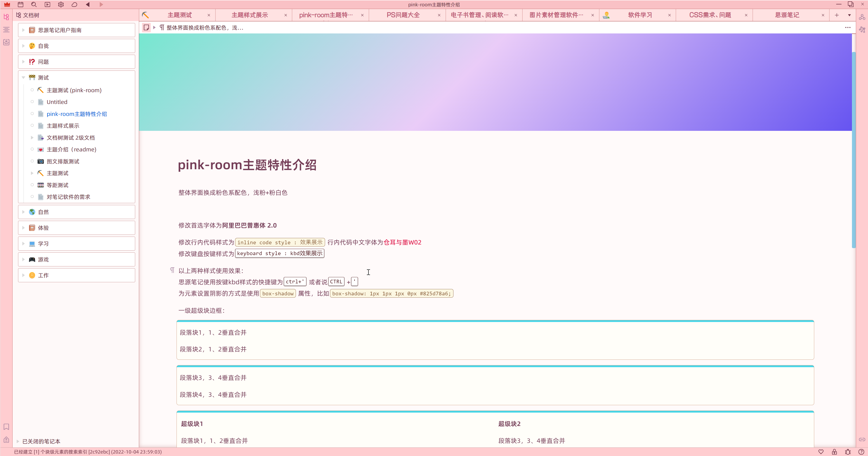Open the tab list dropdown arrow

point(849,15)
